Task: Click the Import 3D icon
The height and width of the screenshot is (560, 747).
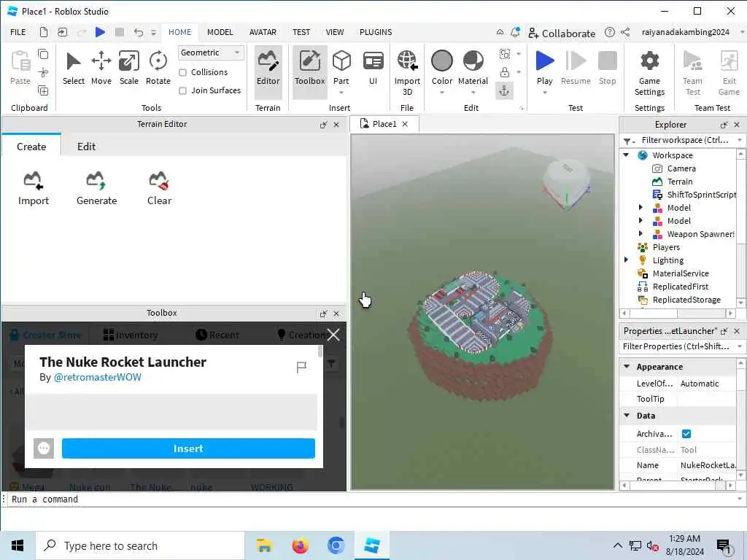Action: [407, 61]
